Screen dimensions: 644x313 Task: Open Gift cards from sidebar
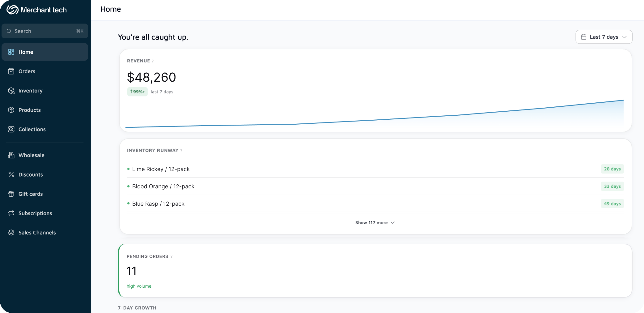[45, 194]
